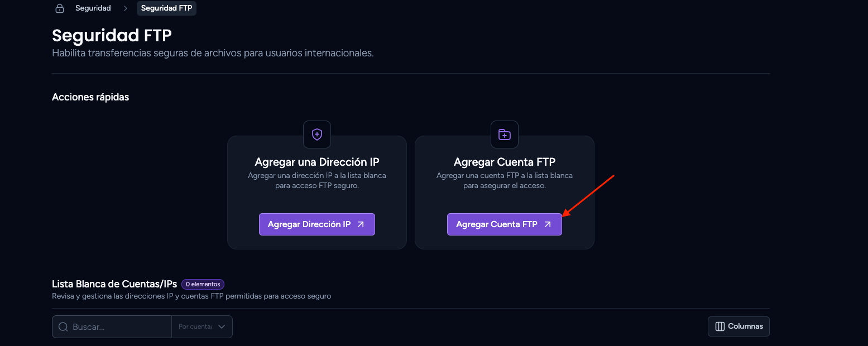Click the arrow icon in Agregar Dirección IP
The image size is (868, 346).
(361, 224)
